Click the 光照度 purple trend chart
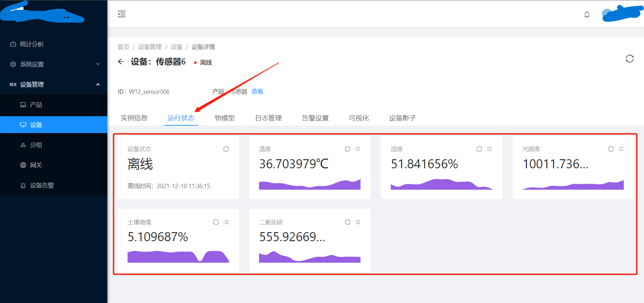The height and width of the screenshot is (303, 644). tap(573, 185)
